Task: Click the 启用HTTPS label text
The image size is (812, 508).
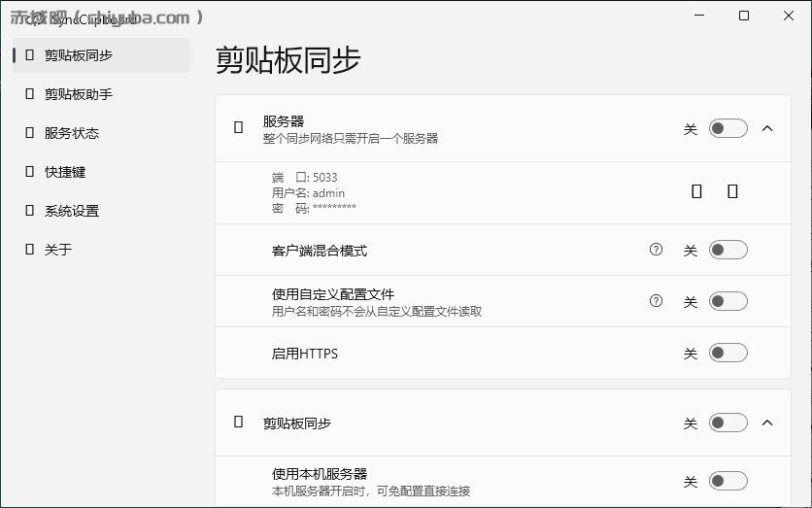Action: 305,354
